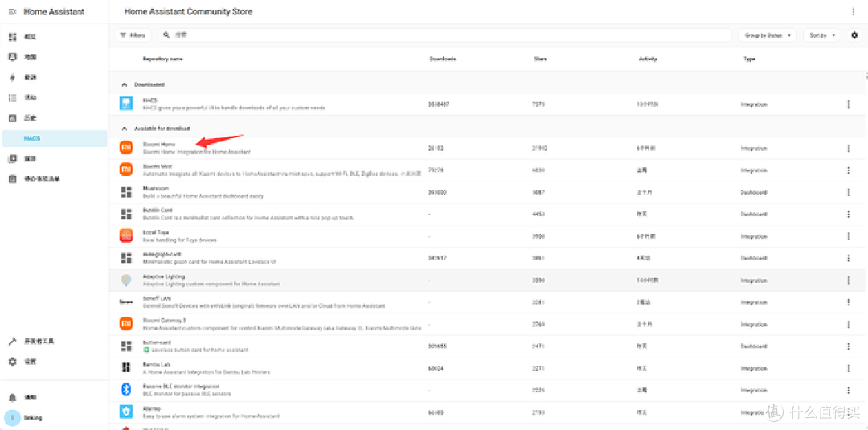Open the Sonoff LAN repository name
Image resolution: width=868 pixels, height=430 pixels.
coord(157,298)
